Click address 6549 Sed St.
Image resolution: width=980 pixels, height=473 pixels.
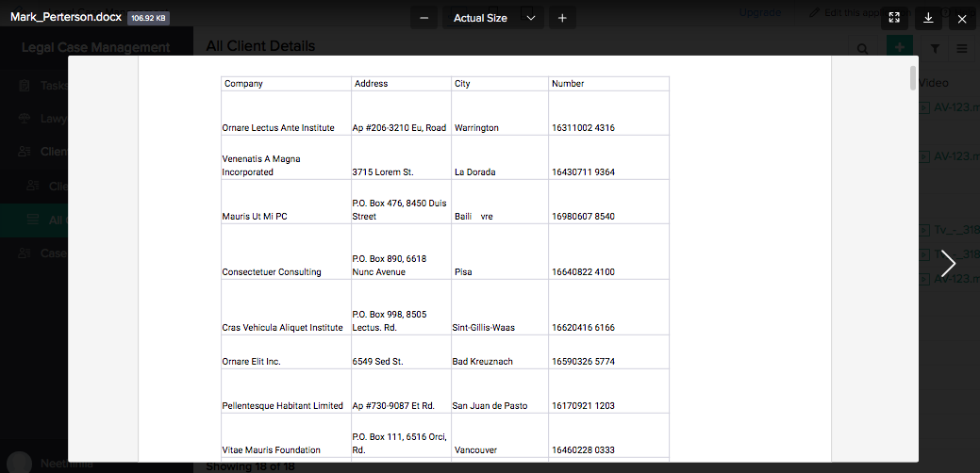point(377,361)
